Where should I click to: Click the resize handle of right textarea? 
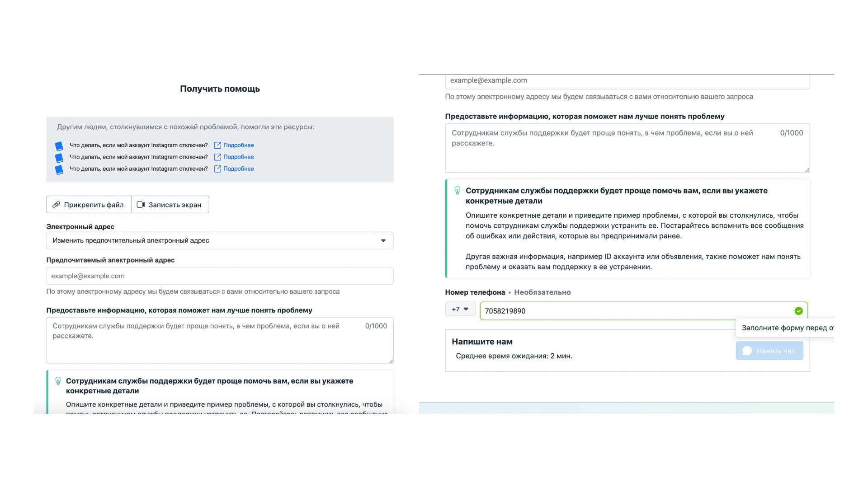pos(807,170)
